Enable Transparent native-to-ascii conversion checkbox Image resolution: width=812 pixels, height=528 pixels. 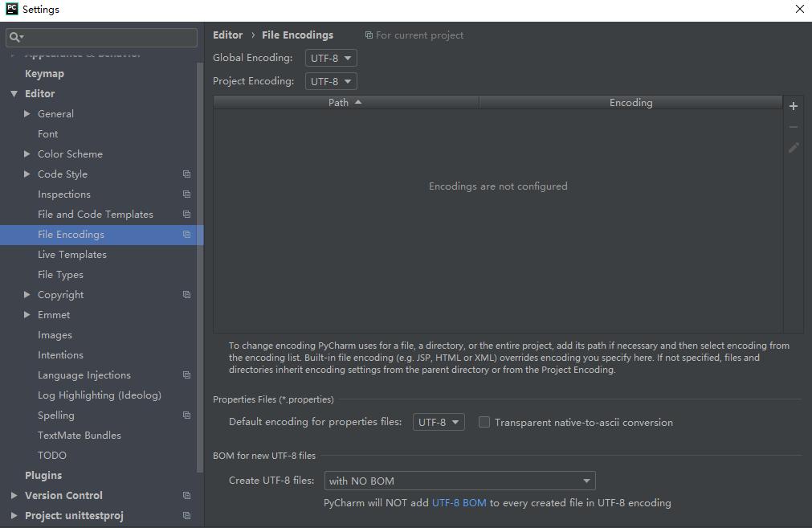click(x=484, y=422)
